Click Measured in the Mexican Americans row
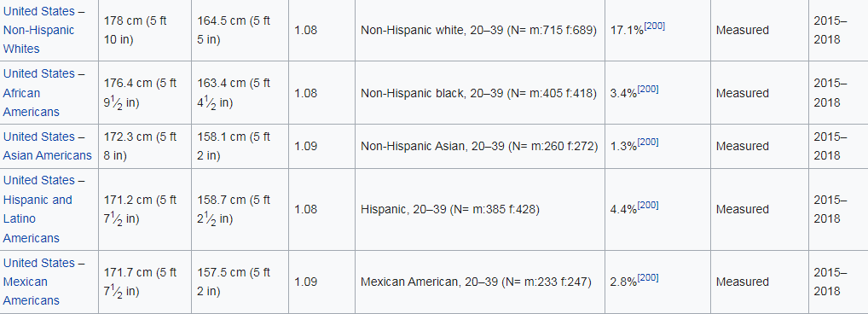Viewport: 868px width, 314px height. tap(743, 282)
